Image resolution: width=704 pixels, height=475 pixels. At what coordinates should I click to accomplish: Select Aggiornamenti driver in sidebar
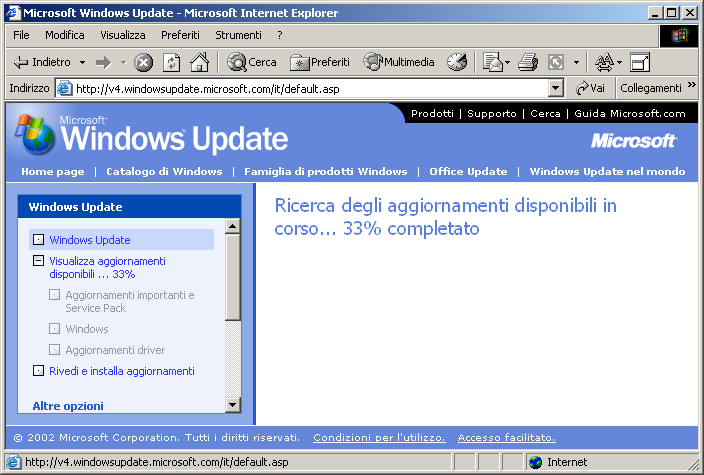[115, 350]
